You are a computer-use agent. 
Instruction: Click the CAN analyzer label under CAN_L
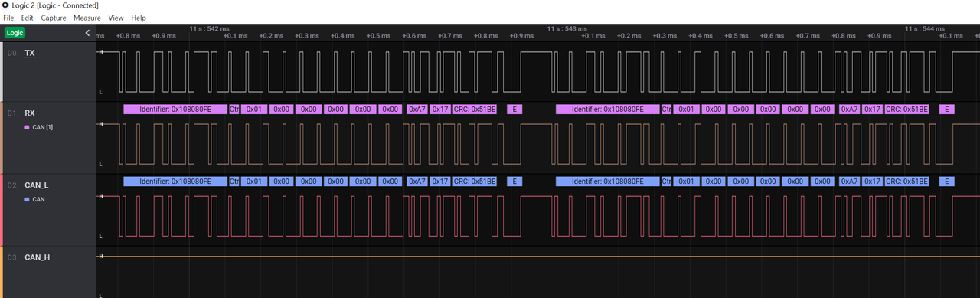tap(39, 199)
